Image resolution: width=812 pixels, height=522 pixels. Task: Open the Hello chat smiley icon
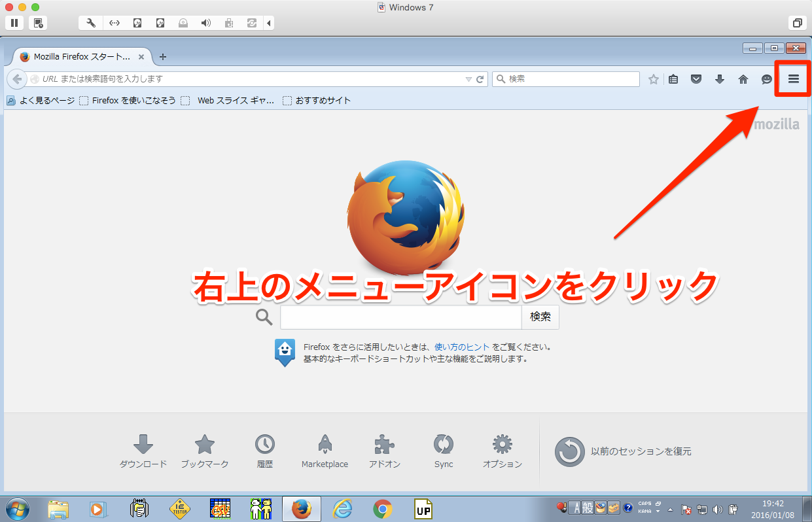coord(767,79)
